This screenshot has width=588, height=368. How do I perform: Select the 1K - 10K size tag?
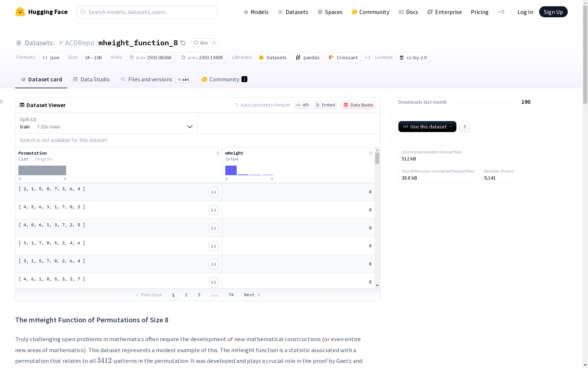[x=93, y=57]
